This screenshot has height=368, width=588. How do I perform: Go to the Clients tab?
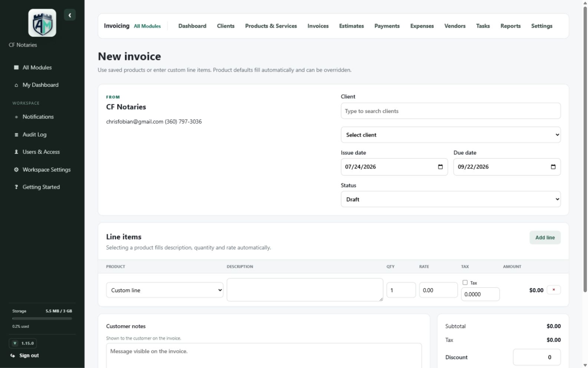(x=226, y=26)
